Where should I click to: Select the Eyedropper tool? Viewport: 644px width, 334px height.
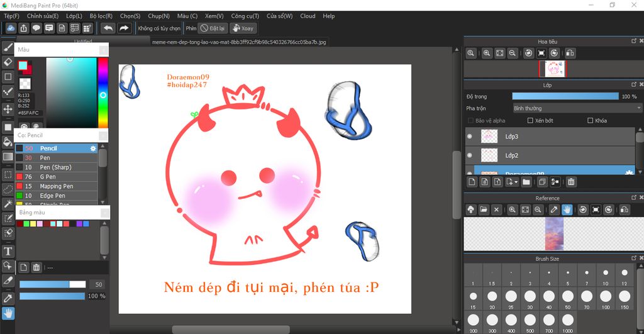click(x=8, y=298)
